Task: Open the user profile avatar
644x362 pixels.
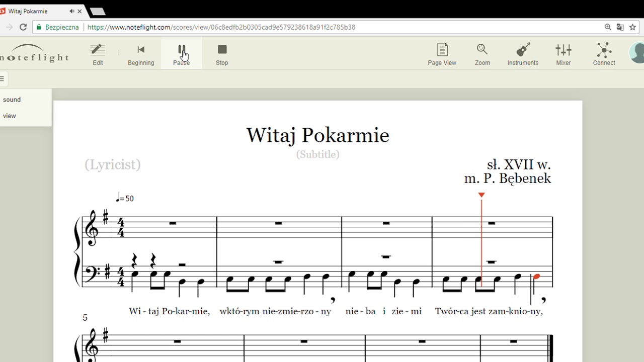Action: tap(637, 53)
